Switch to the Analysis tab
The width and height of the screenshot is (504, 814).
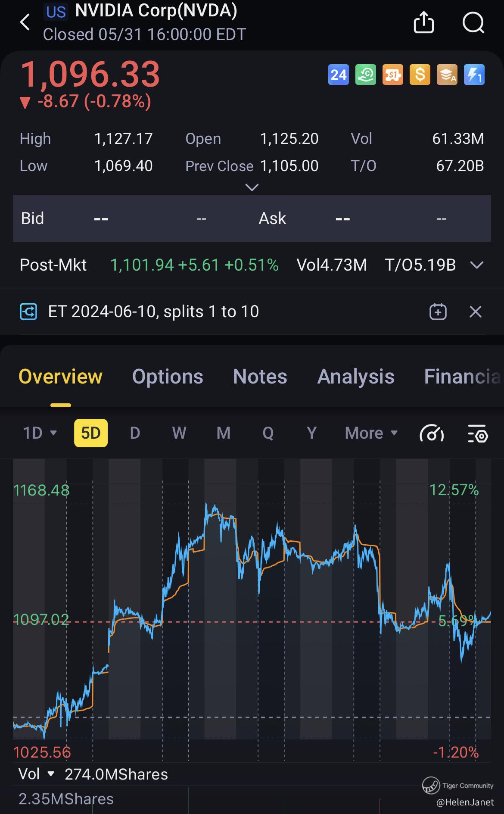coord(355,377)
